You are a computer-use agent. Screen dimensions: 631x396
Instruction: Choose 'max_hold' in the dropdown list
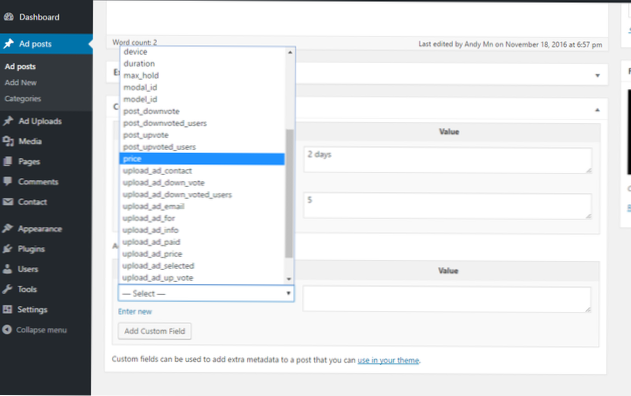click(202, 75)
